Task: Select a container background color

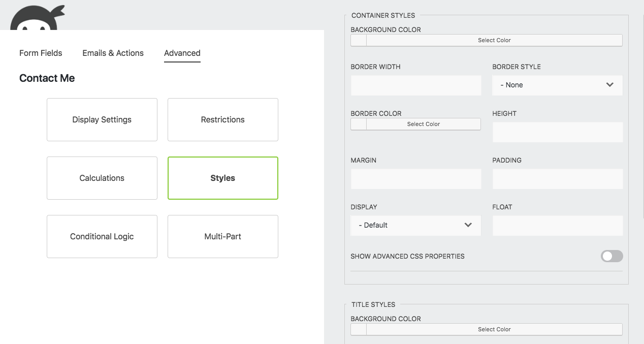Action: click(494, 40)
